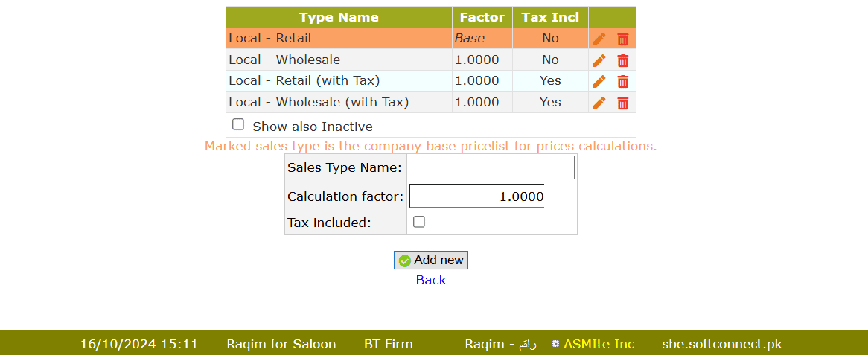Select the Local - Wholesale row name
868x355 pixels.
(284, 60)
